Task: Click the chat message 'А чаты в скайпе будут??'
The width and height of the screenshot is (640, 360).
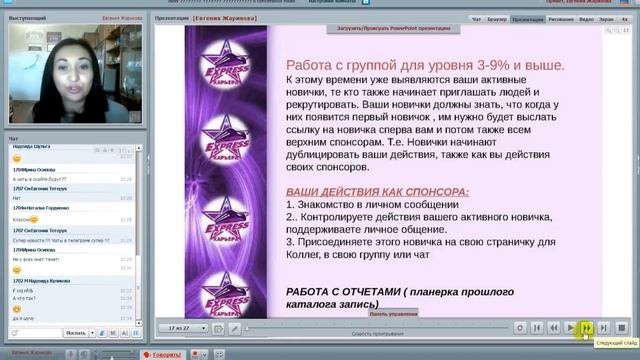Action: coord(39,179)
